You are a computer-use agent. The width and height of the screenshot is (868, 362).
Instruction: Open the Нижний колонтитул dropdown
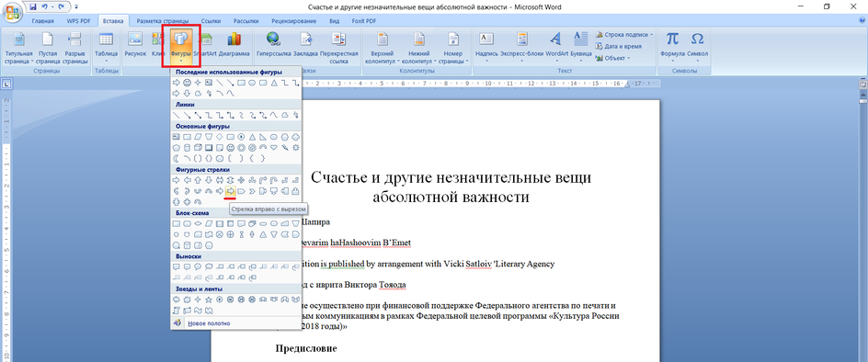click(419, 48)
